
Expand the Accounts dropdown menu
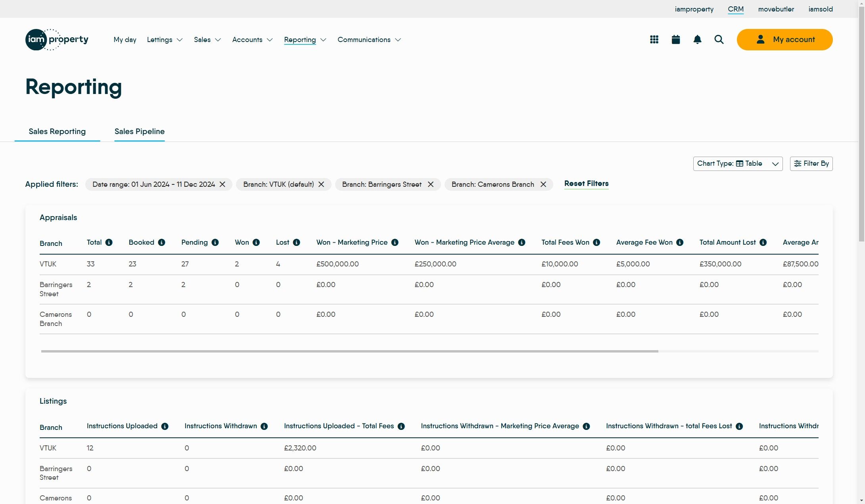[x=252, y=40]
